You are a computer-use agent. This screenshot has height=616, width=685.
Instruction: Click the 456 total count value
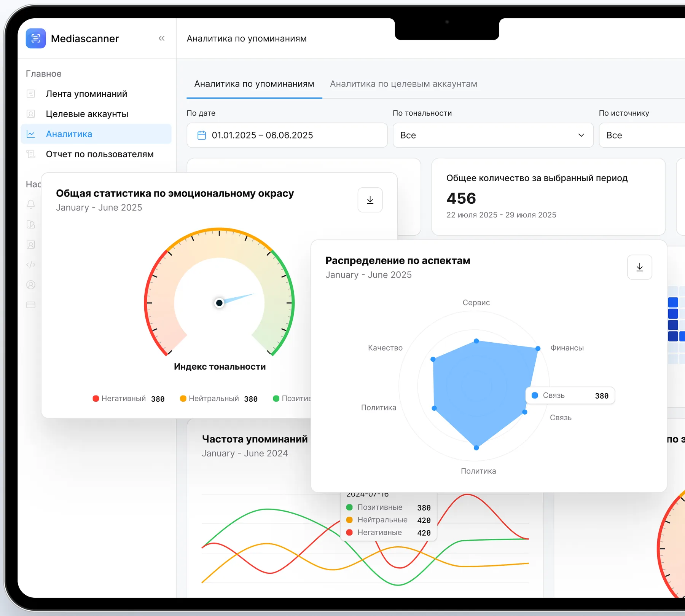(x=461, y=198)
